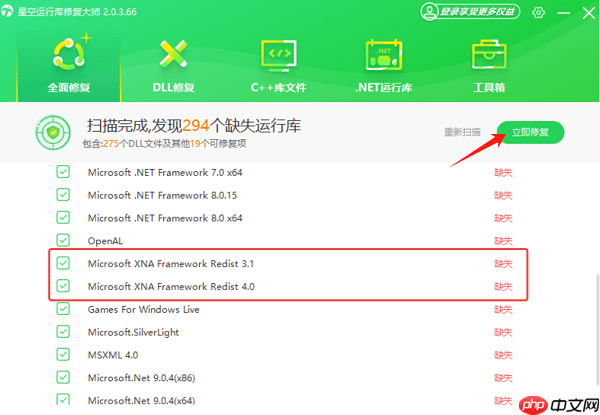Select the DLL修复 crossed tools icon
The height and width of the screenshot is (415, 600).
pyautogui.click(x=173, y=54)
